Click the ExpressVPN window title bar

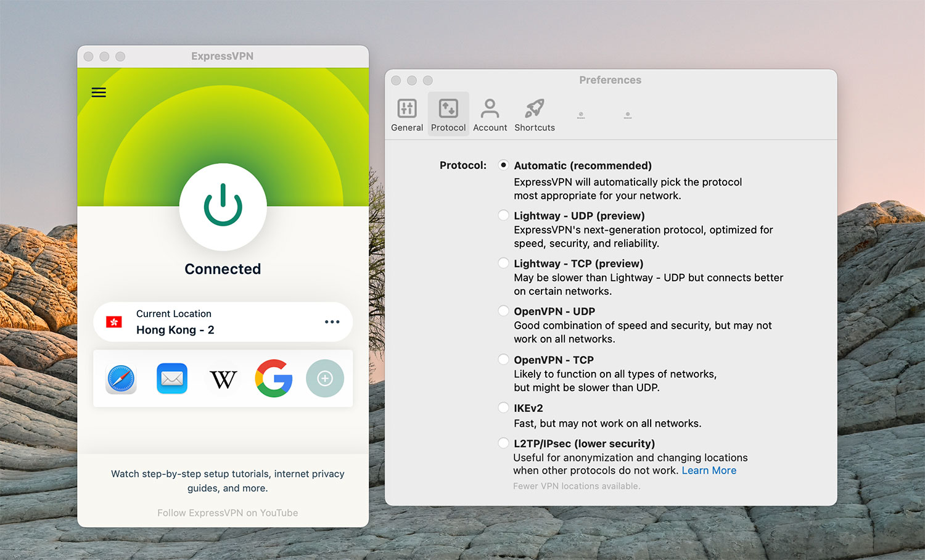(223, 56)
